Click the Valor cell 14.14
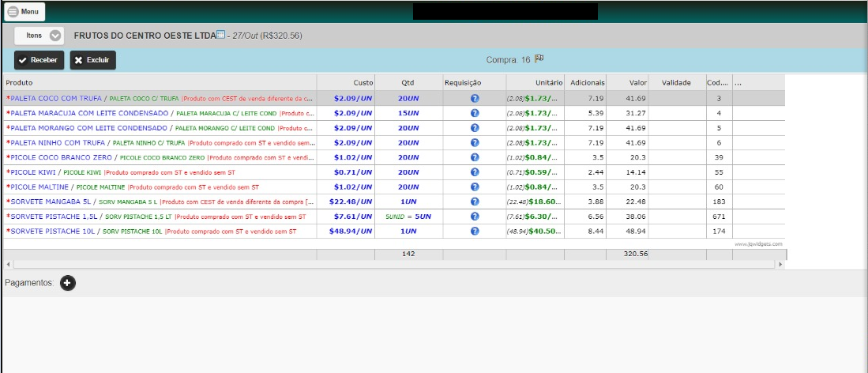This screenshot has width=868, height=373. 627,171
